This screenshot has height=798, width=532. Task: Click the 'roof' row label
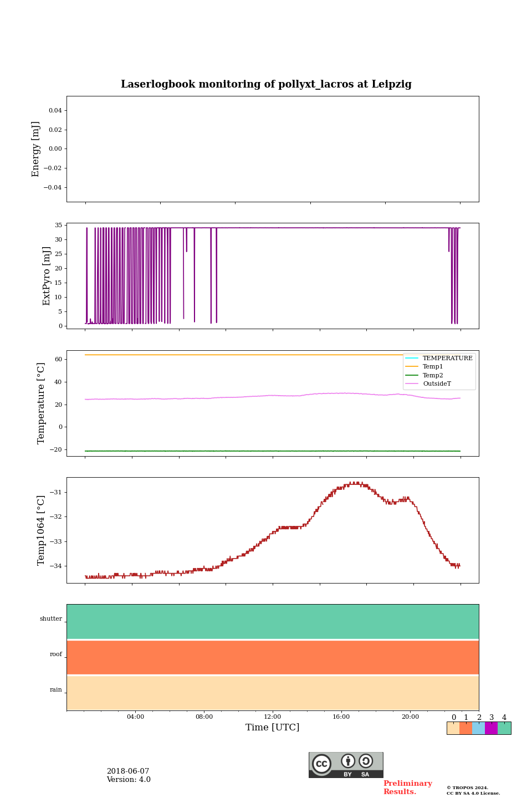pyautogui.click(x=56, y=654)
